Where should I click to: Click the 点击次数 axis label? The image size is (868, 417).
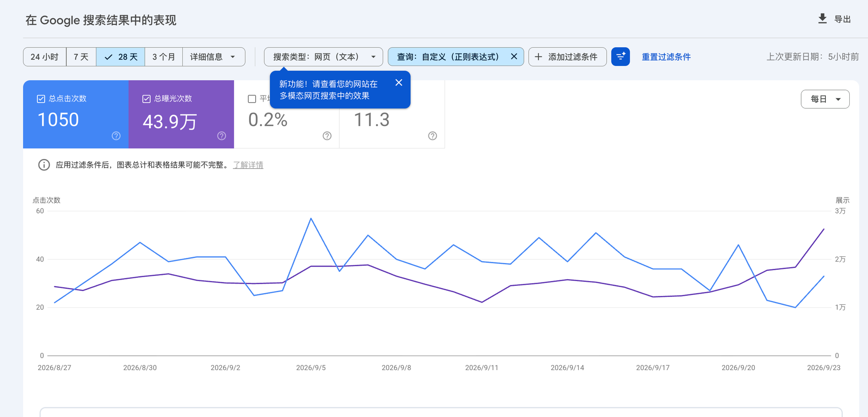46,200
